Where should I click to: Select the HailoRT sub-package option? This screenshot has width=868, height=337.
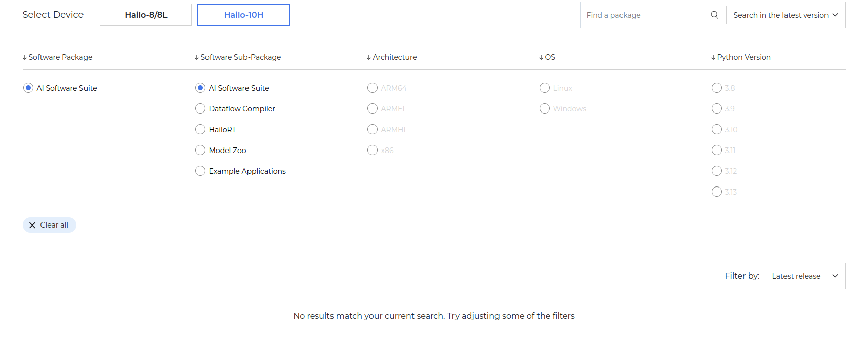pyautogui.click(x=200, y=130)
